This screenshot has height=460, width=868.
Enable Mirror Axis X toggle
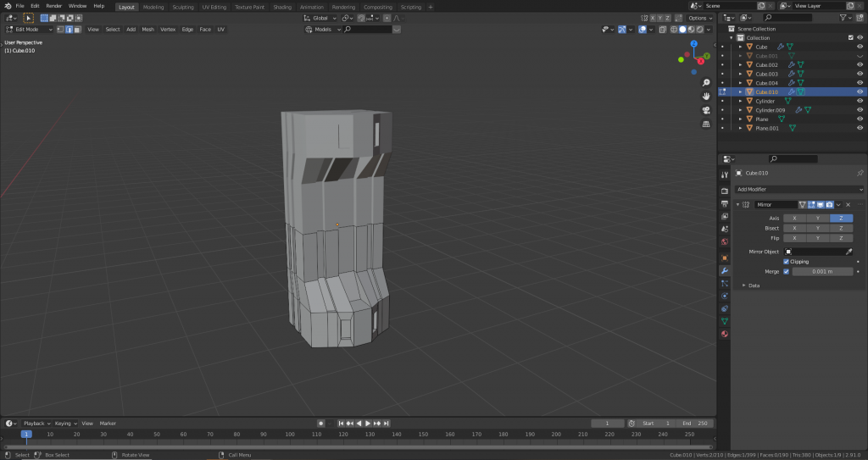coord(794,219)
